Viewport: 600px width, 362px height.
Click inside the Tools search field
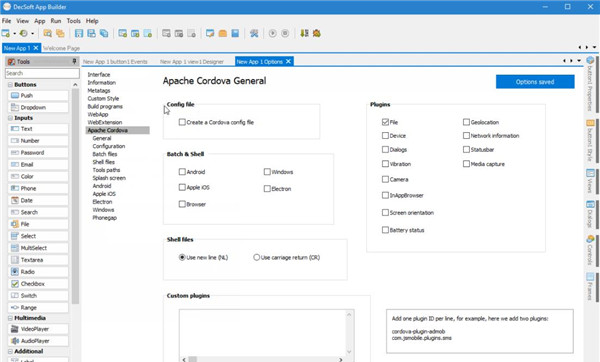click(42, 73)
